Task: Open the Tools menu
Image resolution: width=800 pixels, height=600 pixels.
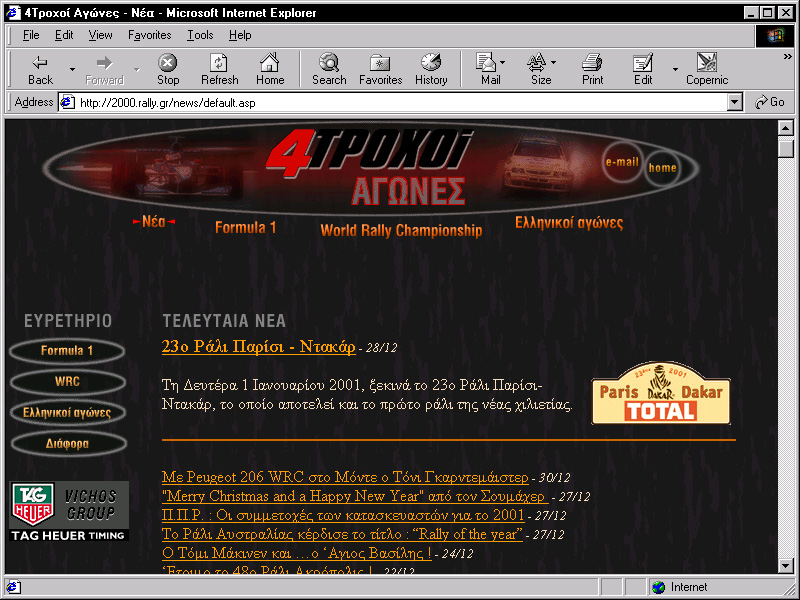Action: 200,35
